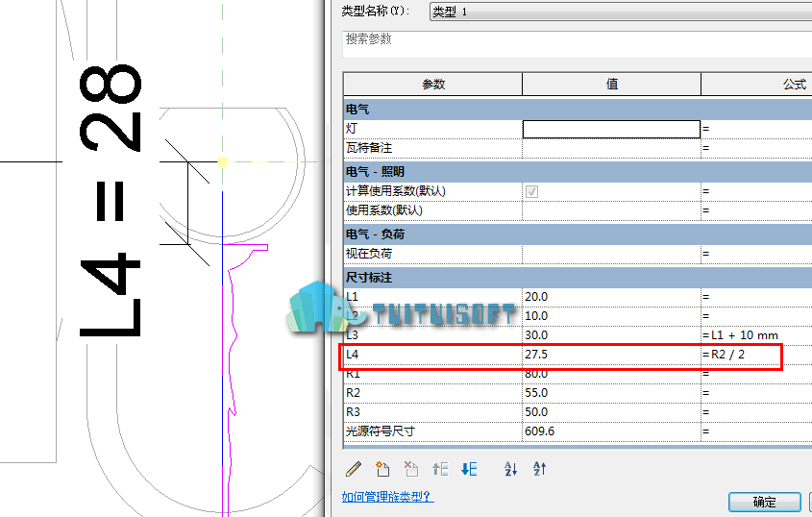Click the L3 formula cell
Viewport: 812px width, 517px height.
[x=756, y=335]
